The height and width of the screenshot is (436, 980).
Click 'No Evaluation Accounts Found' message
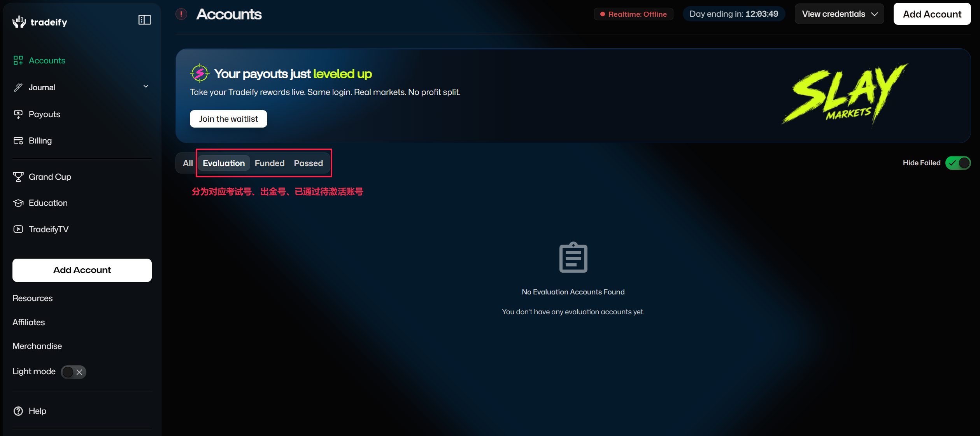coord(573,292)
